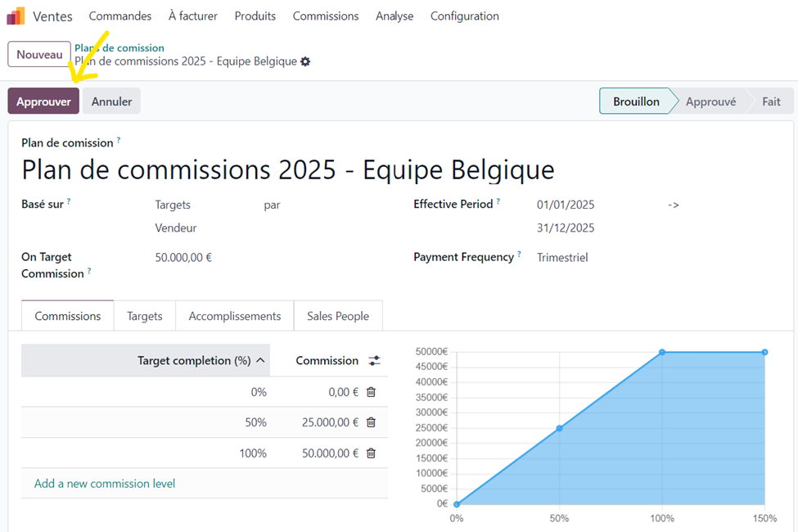
Task: Add a new commission level link
Action: pyautogui.click(x=104, y=484)
